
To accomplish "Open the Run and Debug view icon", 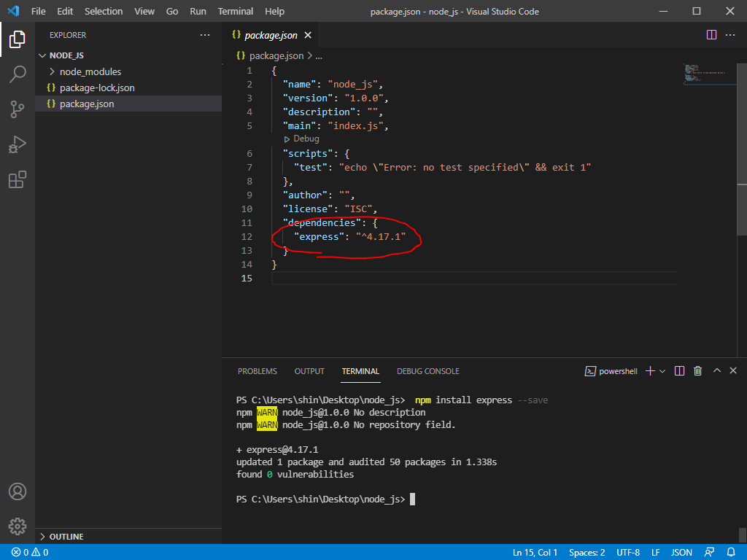I will [x=18, y=144].
